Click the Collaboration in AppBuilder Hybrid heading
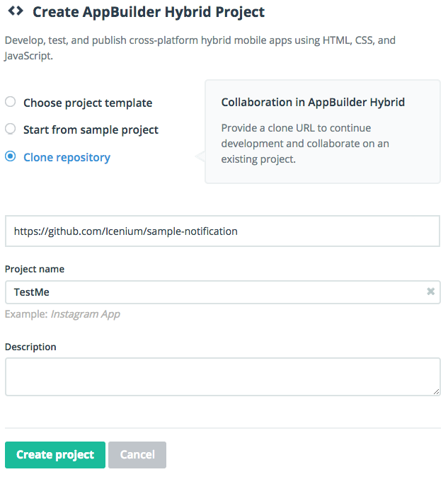 click(x=313, y=102)
